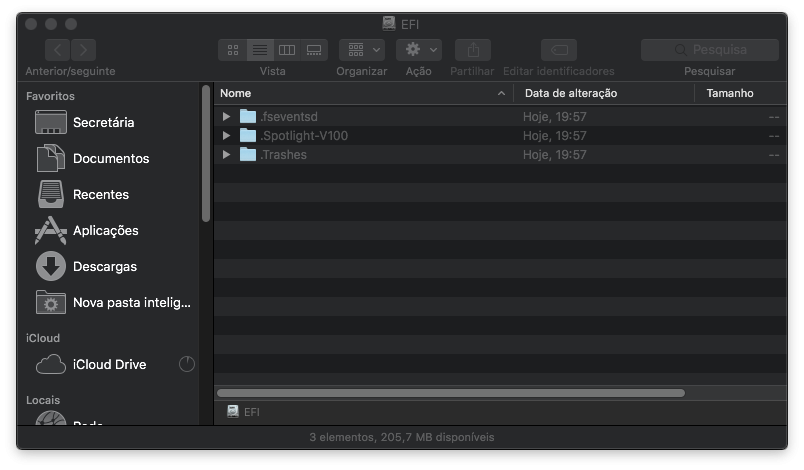Open Aplicações in the sidebar

coord(105,231)
